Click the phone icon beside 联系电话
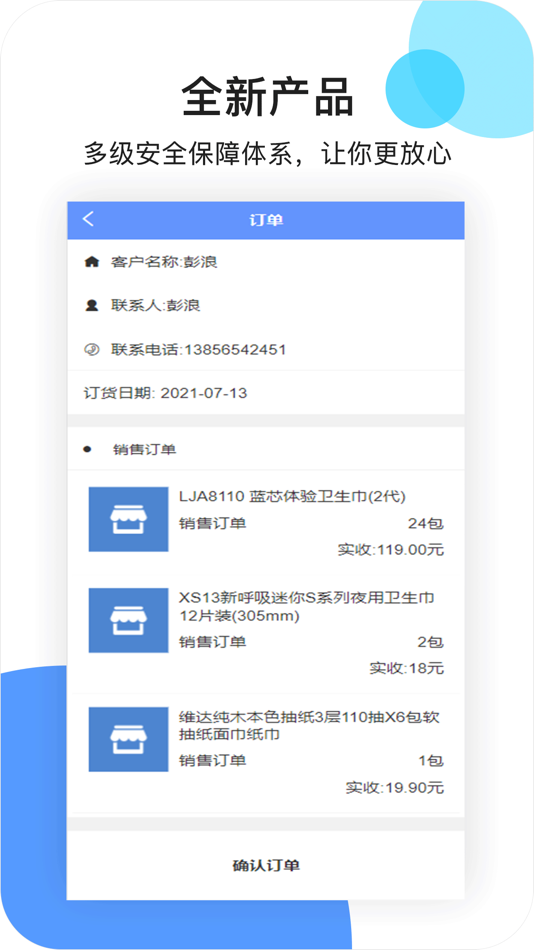534x950 pixels. tap(91, 350)
